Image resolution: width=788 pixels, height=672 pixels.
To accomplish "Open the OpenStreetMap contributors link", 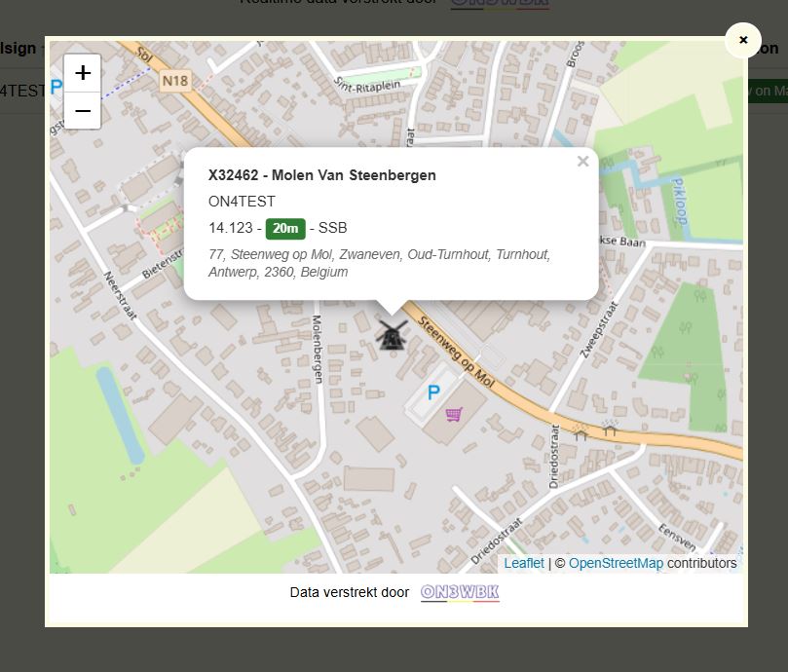I will pos(616,563).
